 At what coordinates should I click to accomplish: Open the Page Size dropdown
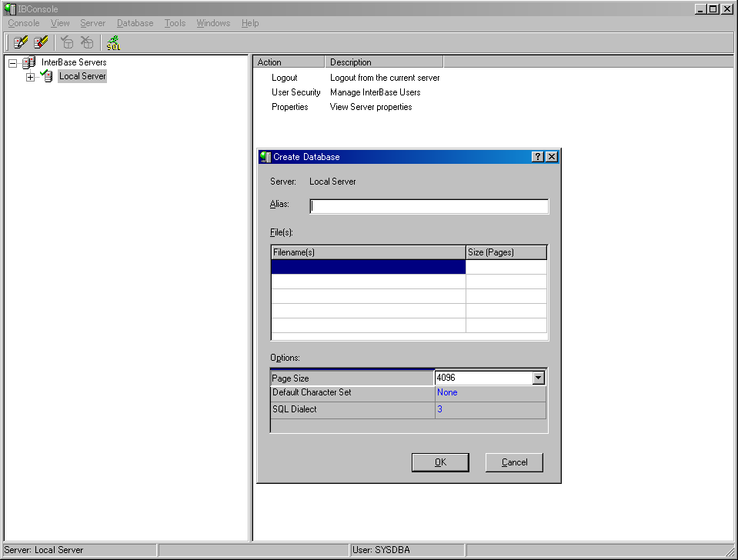point(538,378)
